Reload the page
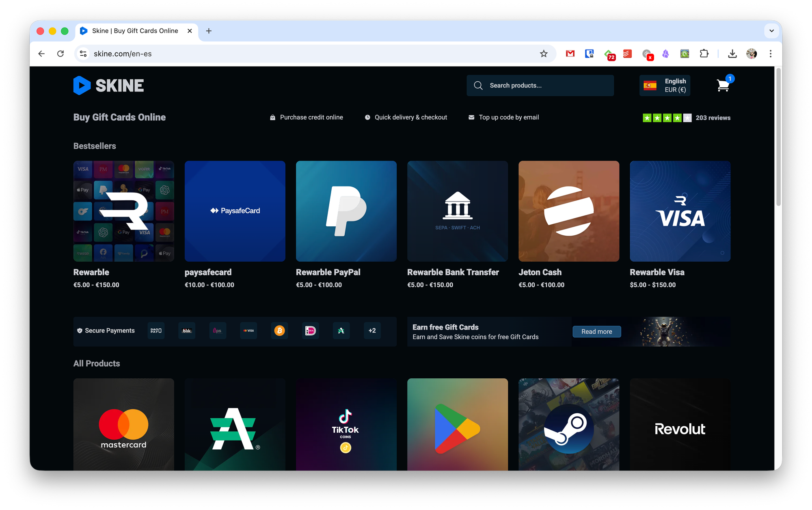812x510 pixels. click(x=60, y=54)
